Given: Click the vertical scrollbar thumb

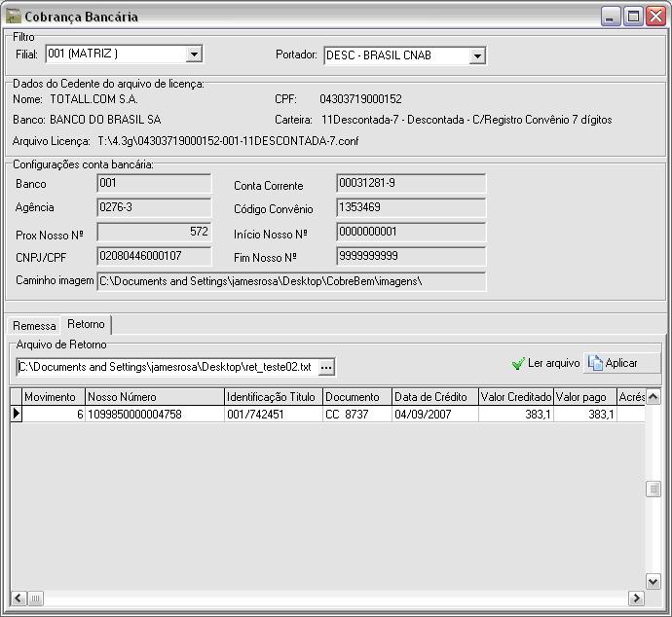Looking at the screenshot, I should [x=653, y=489].
